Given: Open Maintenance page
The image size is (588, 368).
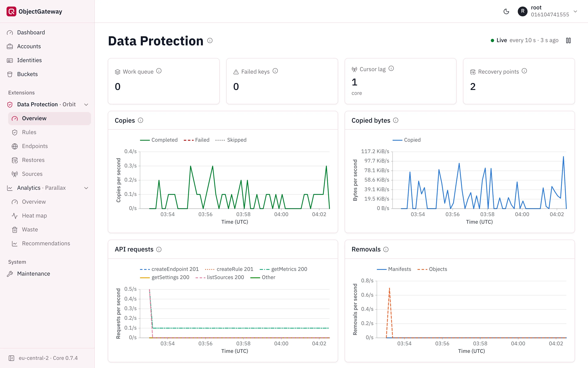Looking at the screenshot, I should [47, 274].
